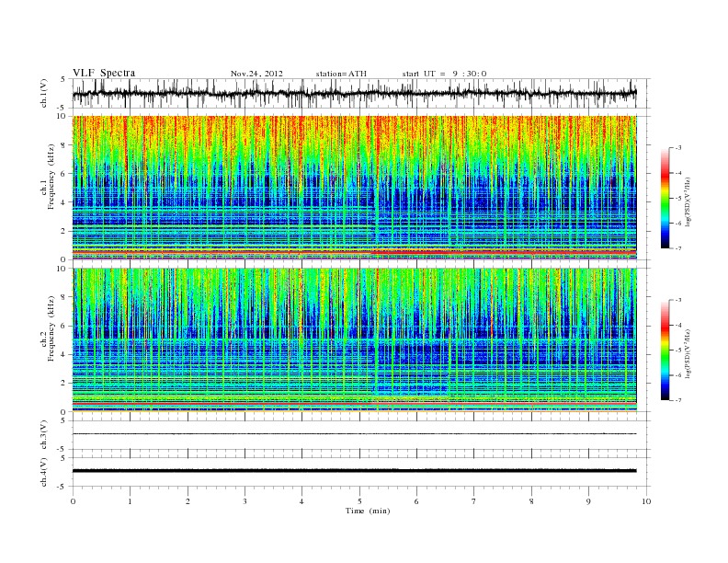Screen dimensions: 728x563
Task: Click the "4" tick on the time axis
Action: (301, 501)
